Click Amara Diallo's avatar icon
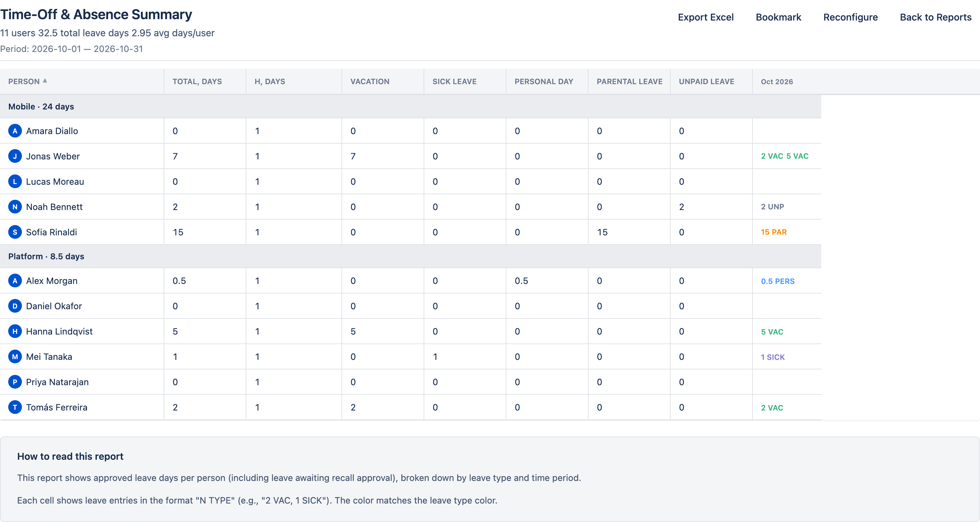 (15, 131)
